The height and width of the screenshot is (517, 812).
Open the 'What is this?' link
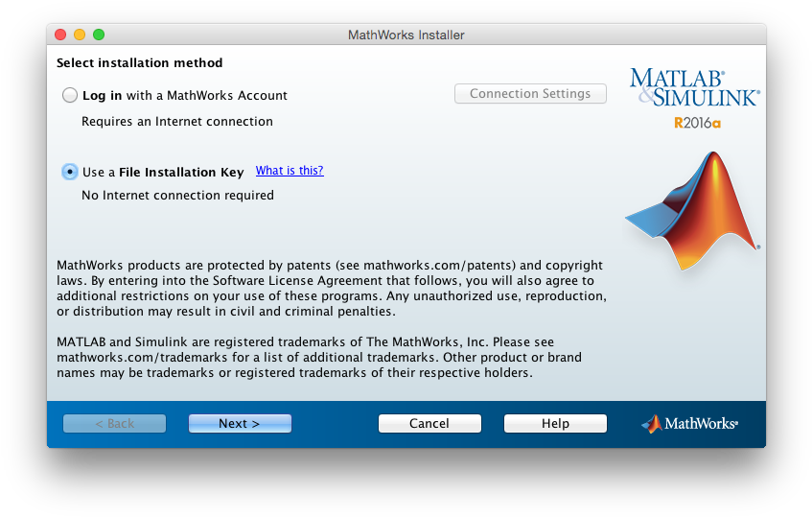click(x=290, y=171)
